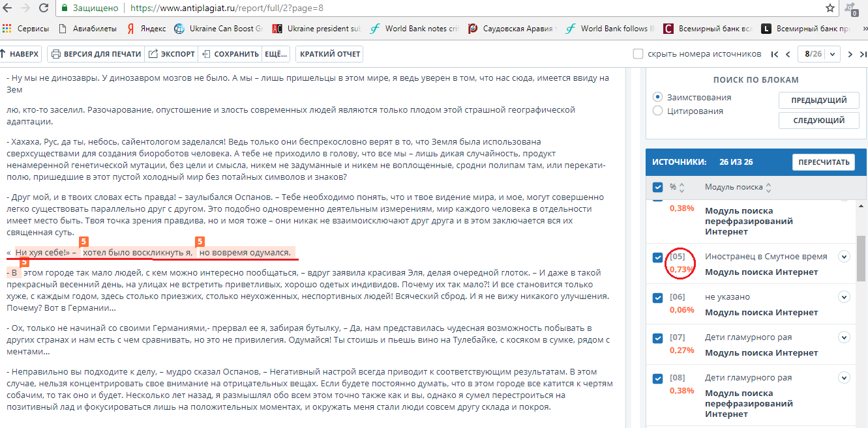The height and width of the screenshot is (428, 868).
Task: Sort sources by % column
Action: click(x=677, y=188)
